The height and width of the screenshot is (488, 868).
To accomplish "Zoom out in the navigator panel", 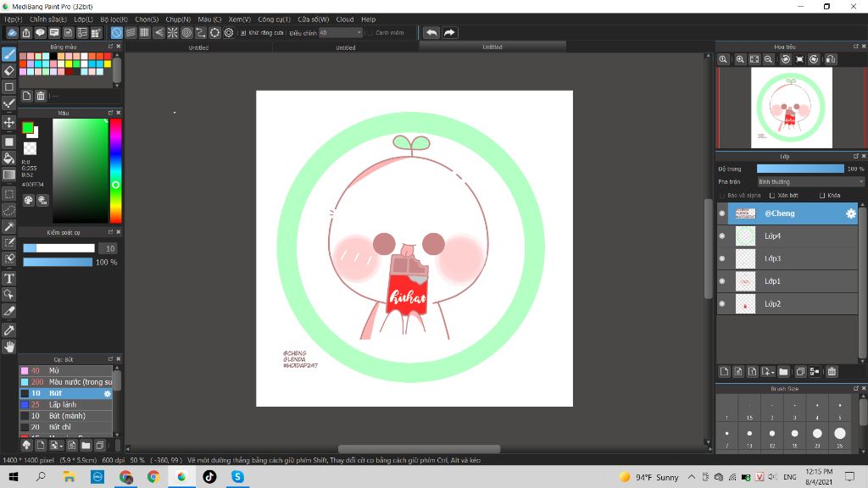I will (768, 59).
